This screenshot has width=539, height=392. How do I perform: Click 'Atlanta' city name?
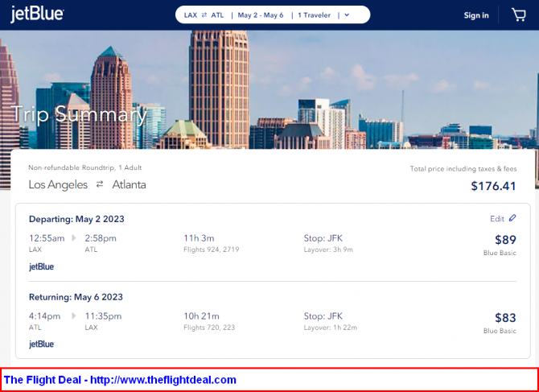coord(129,184)
